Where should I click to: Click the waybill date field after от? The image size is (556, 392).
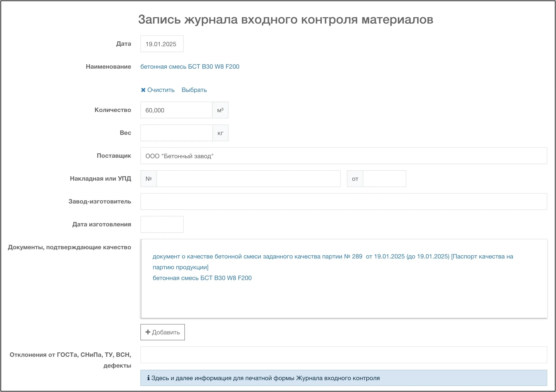coord(384,178)
